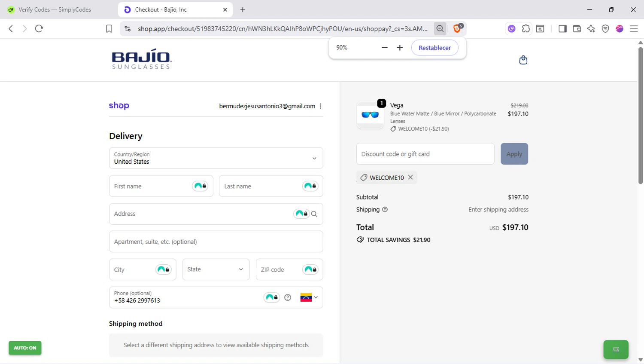Click the three-dot menu beside the email

(320, 106)
